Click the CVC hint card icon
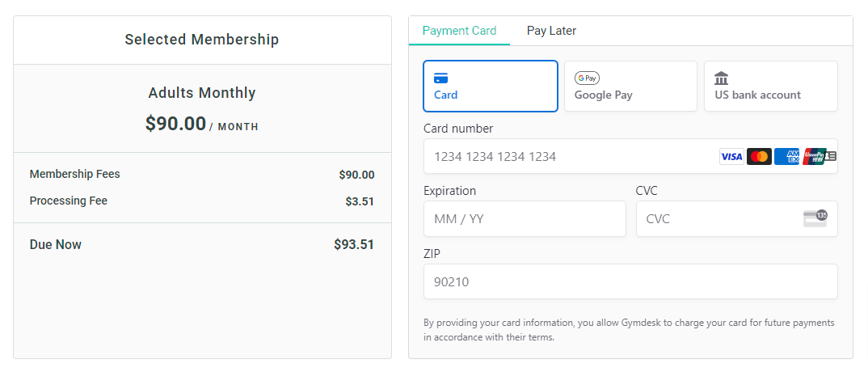This screenshot has height=372, width=868. pos(815,218)
